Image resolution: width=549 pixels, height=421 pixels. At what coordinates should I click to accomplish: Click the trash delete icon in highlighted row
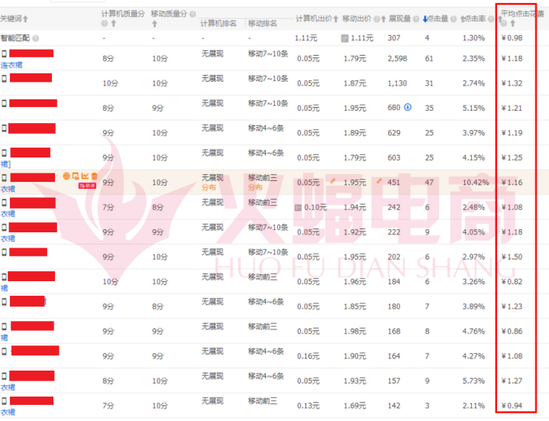tap(94, 176)
